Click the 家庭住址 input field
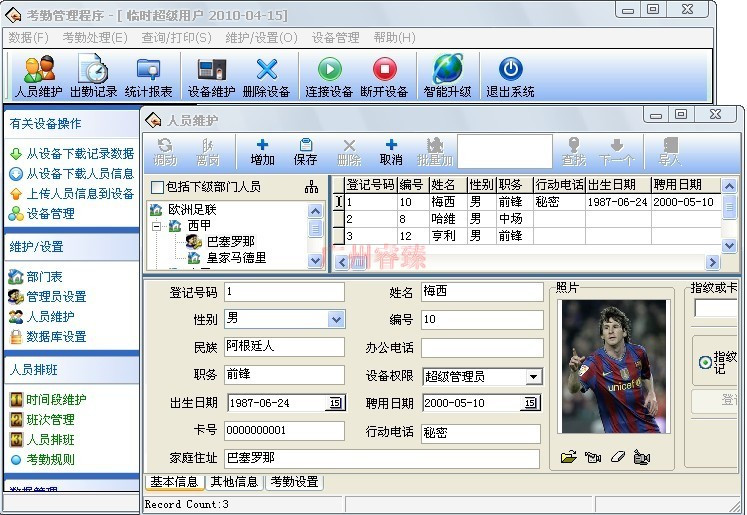This screenshot has width=747, height=515. 381,458
